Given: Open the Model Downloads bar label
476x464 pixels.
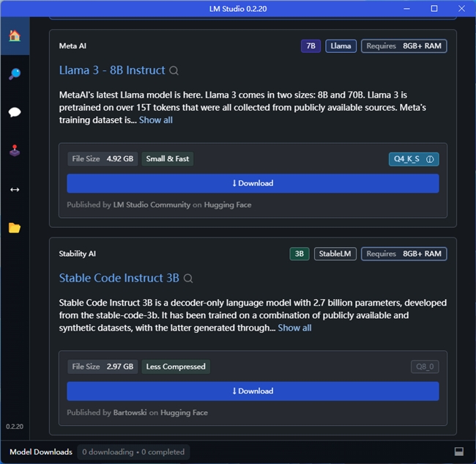Looking at the screenshot, I should 41,452.
